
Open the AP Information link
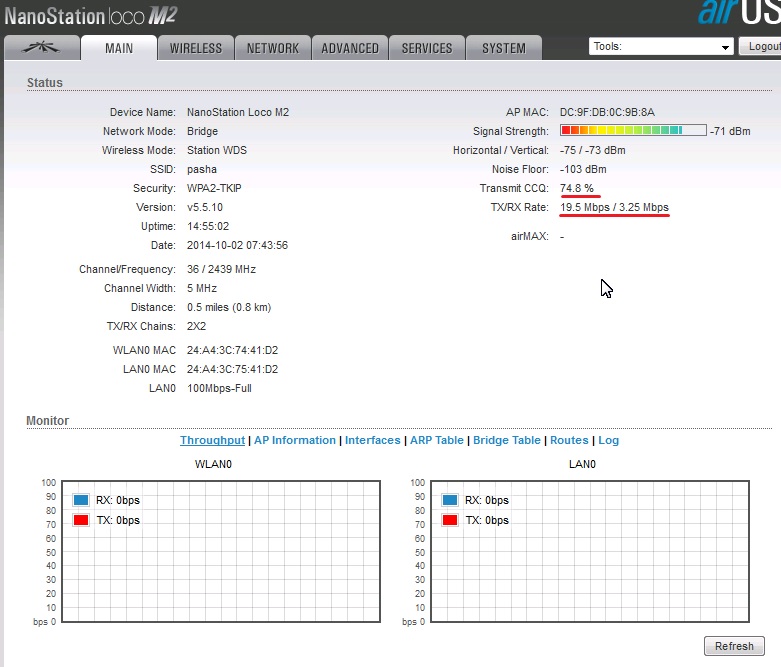pyautogui.click(x=295, y=440)
